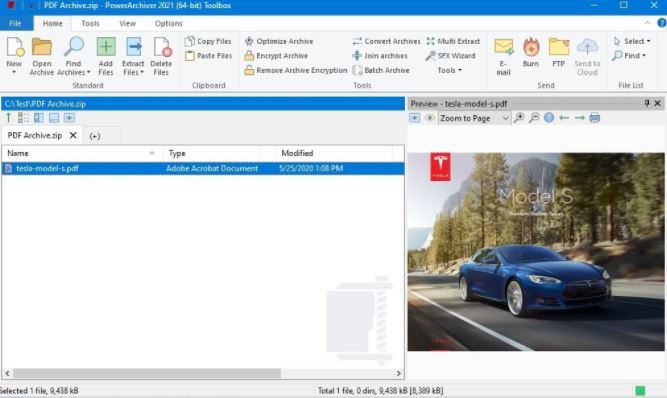This screenshot has height=398, width=667.
Task: Switch to the Tools ribbon tab
Action: coord(90,23)
